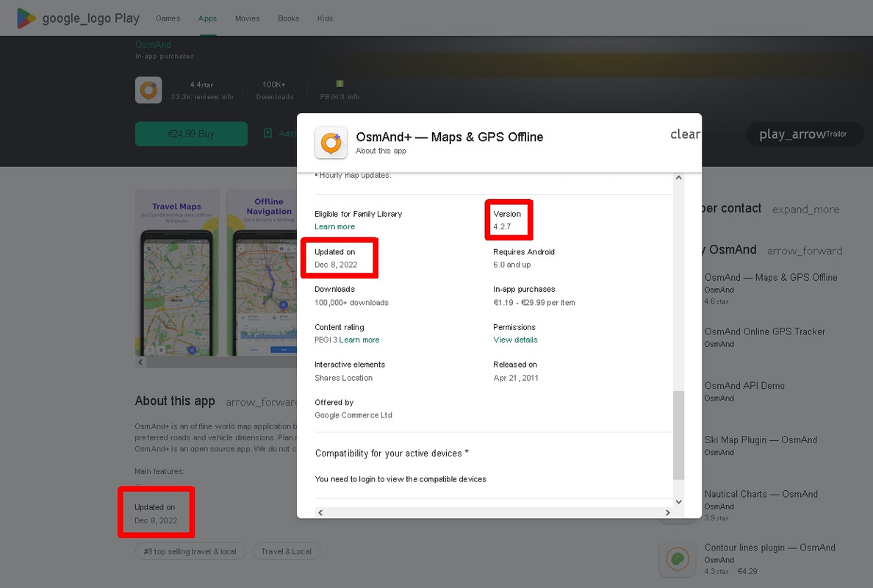Screen dimensions: 873x588
Task: Open the Books tab
Action: click(x=288, y=18)
